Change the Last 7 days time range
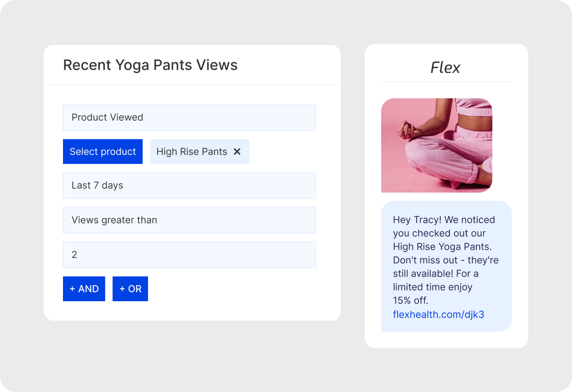The width and height of the screenshot is (572, 392). point(189,185)
